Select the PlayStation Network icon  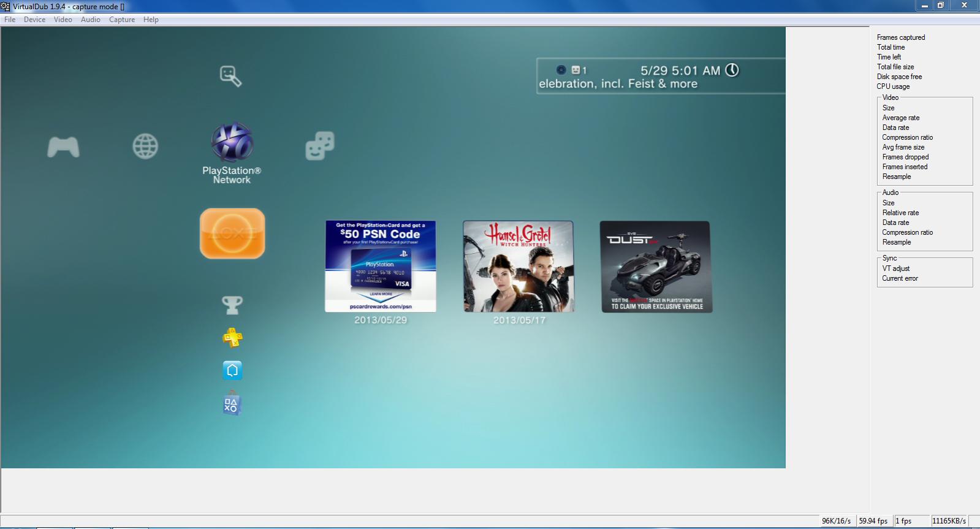pos(232,142)
